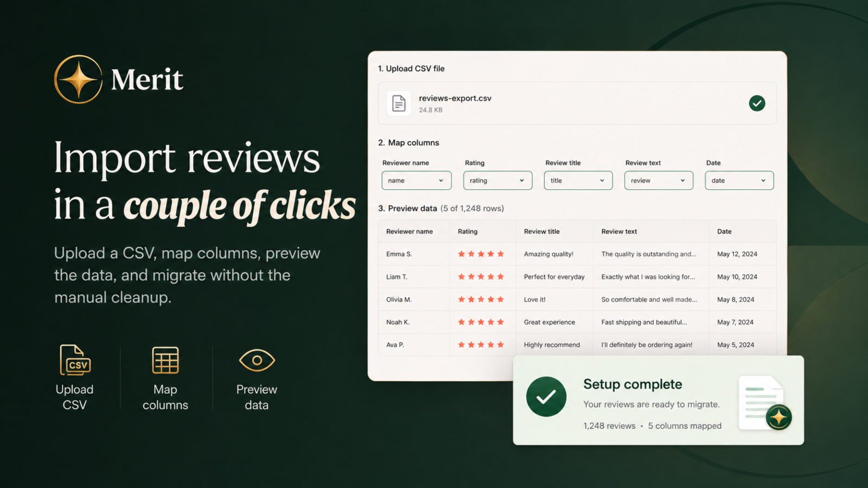The height and width of the screenshot is (488, 868).
Task: Click the reviews-export.csv document icon
Action: click(x=399, y=103)
